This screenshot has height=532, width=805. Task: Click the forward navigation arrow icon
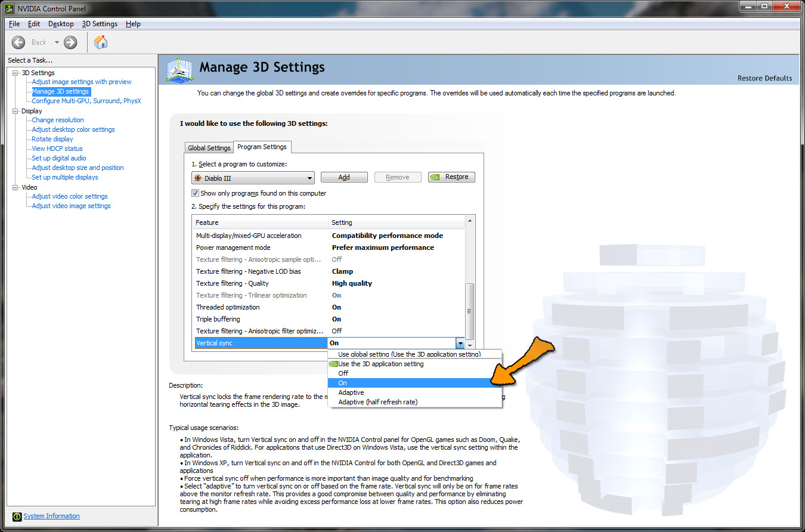pyautogui.click(x=70, y=42)
